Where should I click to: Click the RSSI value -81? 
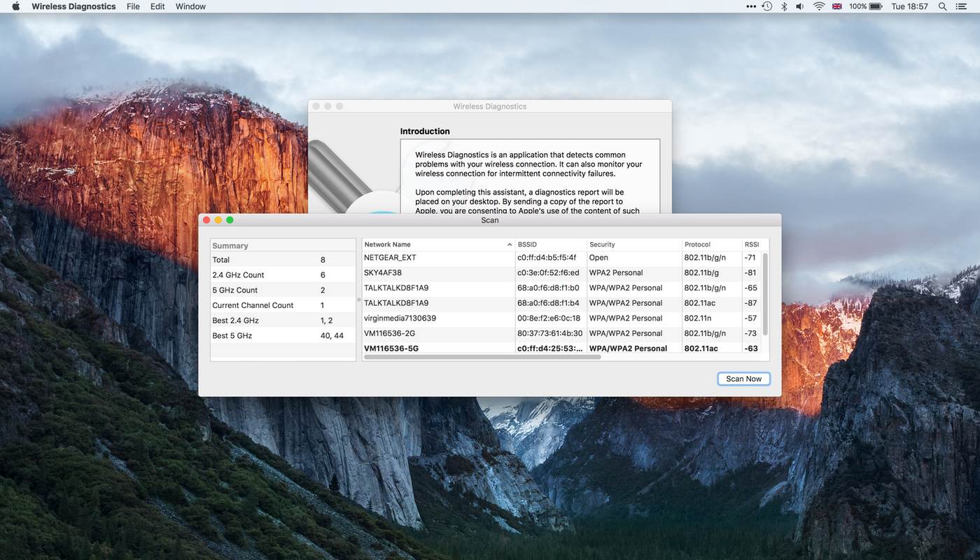(750, 273)
